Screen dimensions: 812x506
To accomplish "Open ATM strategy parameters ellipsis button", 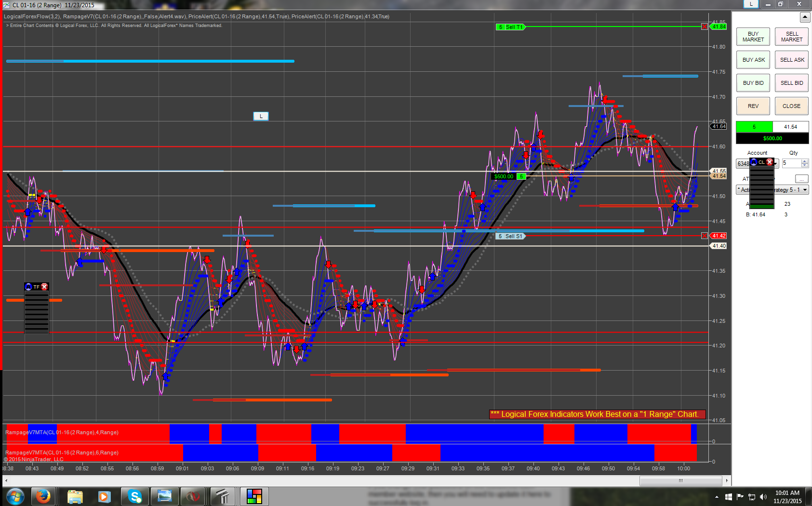I will pyautogui.click(x=801, y=179).
